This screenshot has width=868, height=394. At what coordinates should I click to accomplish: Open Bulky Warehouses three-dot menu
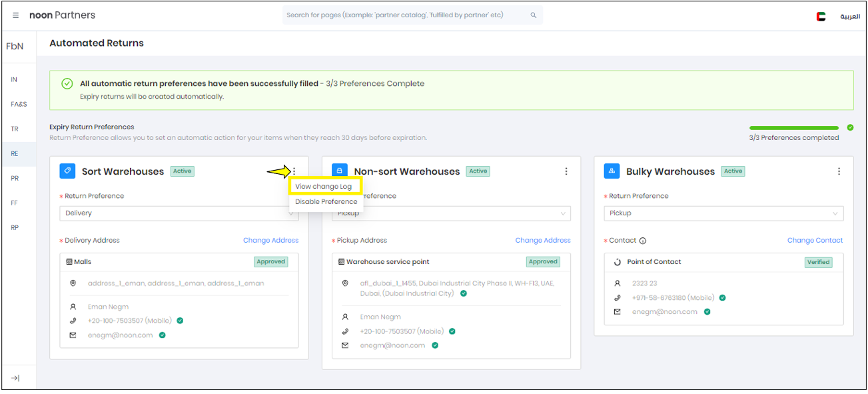839,171
